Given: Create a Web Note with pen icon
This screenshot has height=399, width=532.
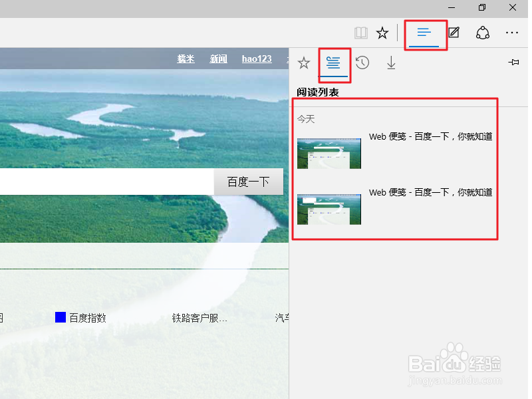Looking at the screenshot, I should coord(454,33).
